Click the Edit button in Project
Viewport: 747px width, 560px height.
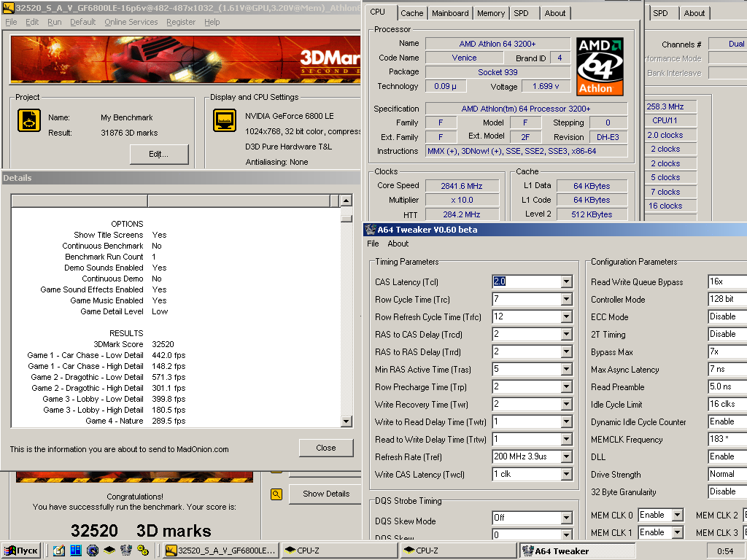coord(159,155)
